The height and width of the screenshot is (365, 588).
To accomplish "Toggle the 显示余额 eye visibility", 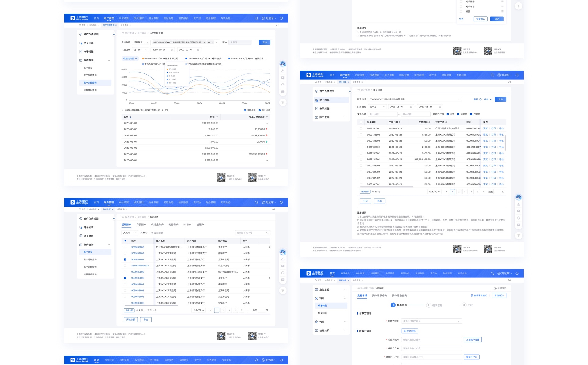I will [152, 233].
